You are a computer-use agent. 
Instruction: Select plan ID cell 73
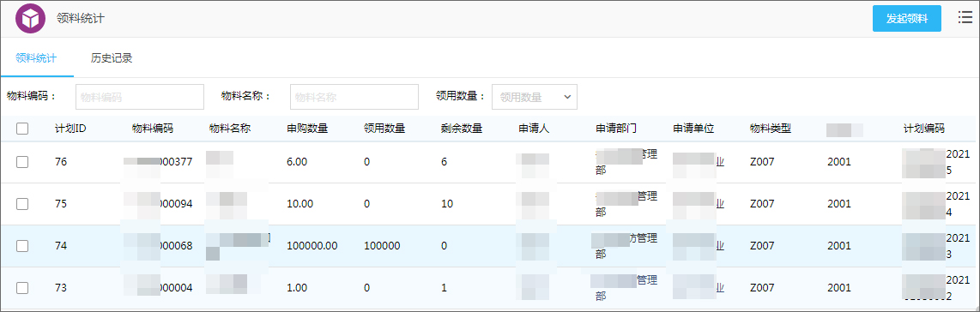tap(61, 288)
